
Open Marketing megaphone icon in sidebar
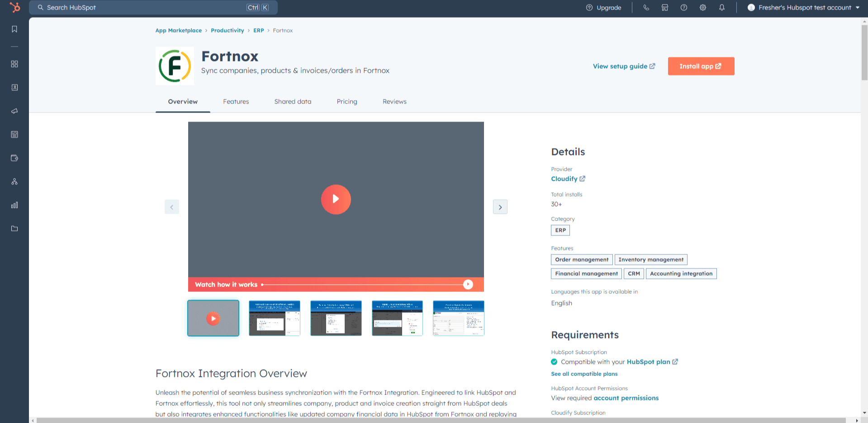pos(14,111)
